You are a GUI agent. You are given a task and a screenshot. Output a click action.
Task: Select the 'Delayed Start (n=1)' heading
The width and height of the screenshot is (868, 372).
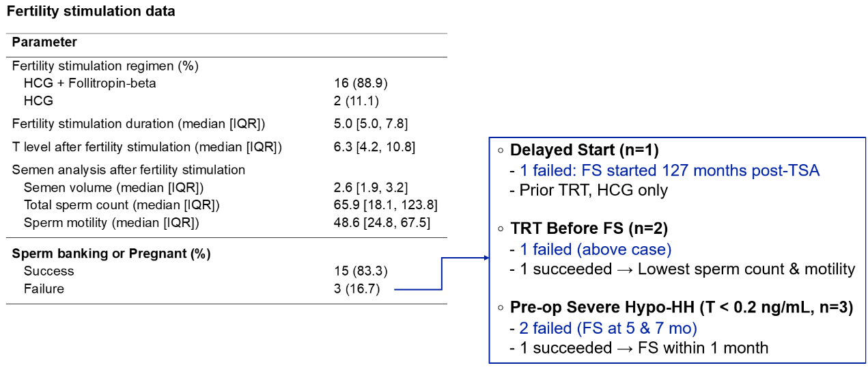pyautogui.click(x=585, y=150)
